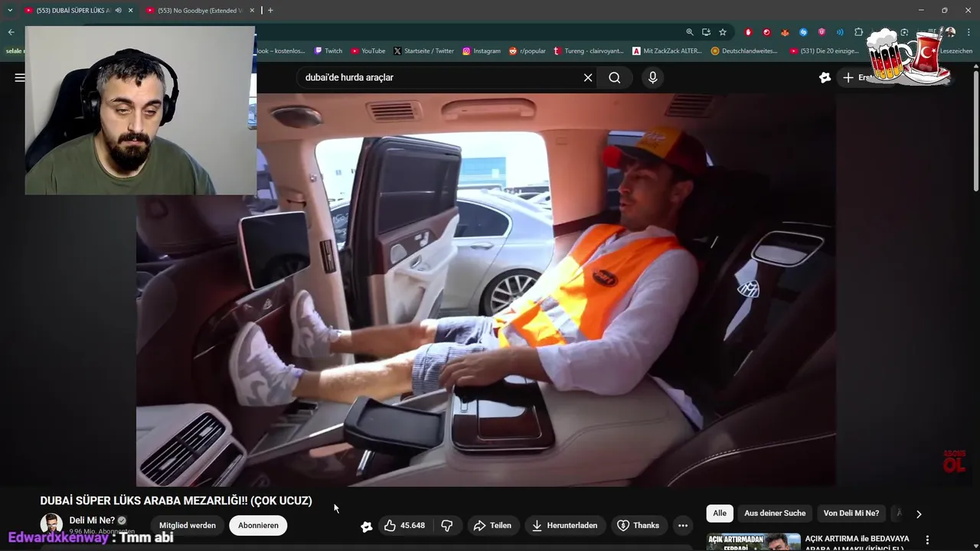Start voice search with microphone icon
This screenshot has height=551, width=980.
pyautogui.click(x=652, y=77)
